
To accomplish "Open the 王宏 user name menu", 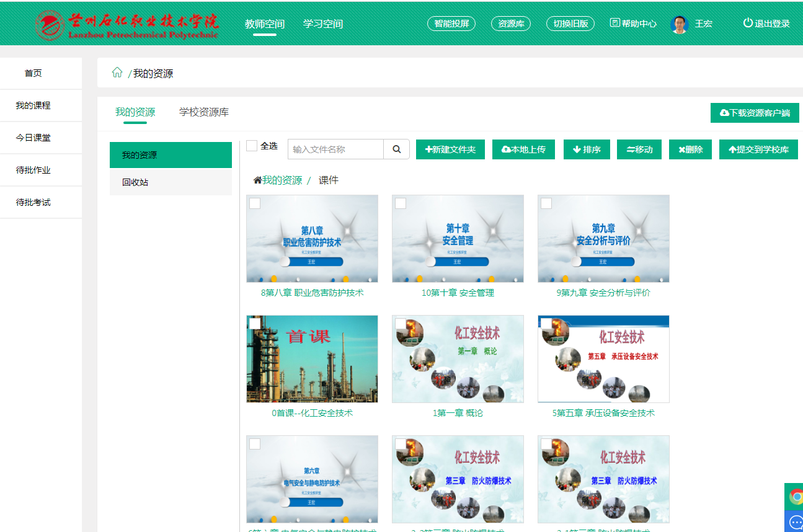I will (x=703, y=24).
